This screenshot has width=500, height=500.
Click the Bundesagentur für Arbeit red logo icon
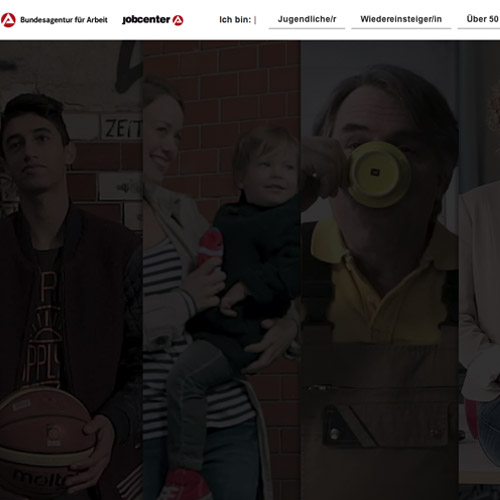(8, 20)
